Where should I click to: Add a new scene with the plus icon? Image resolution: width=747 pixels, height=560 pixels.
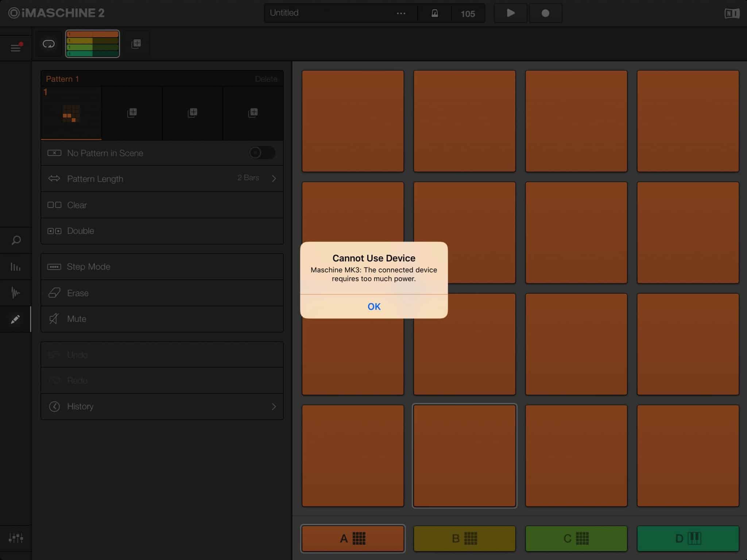point(136,44)
